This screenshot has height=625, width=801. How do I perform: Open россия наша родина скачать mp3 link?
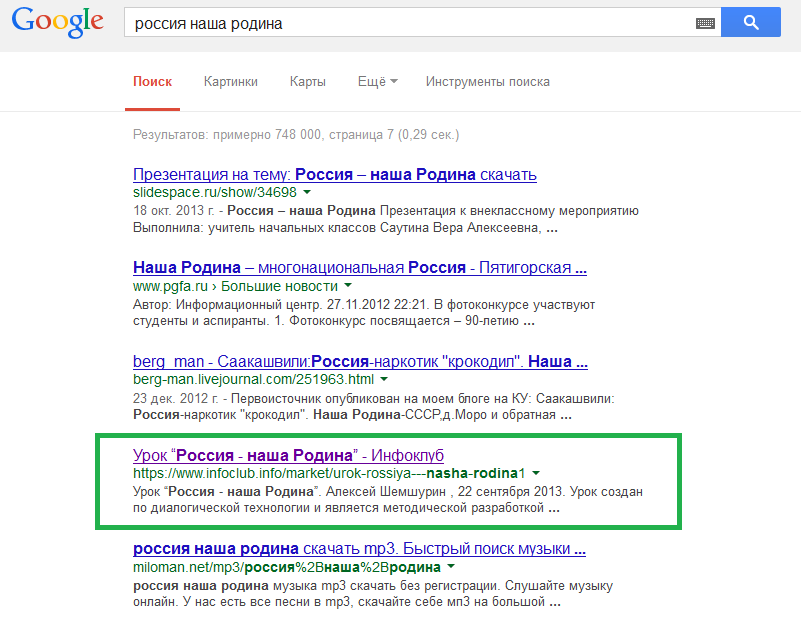[x=359, y=549]
